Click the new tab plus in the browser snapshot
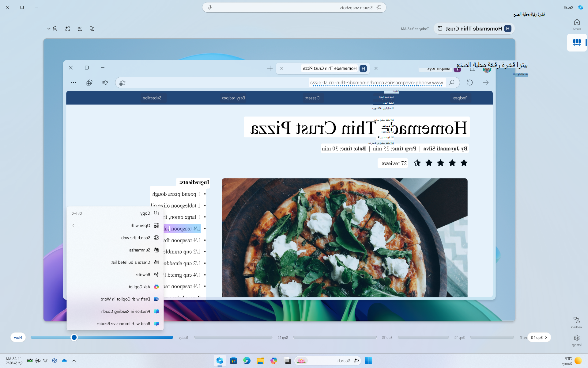 point(270,68)
